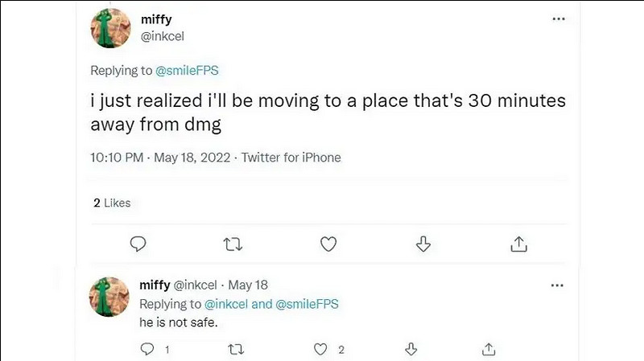644x361 pixels.
Task: Open more options on main tweet
Action: point(558,18)
